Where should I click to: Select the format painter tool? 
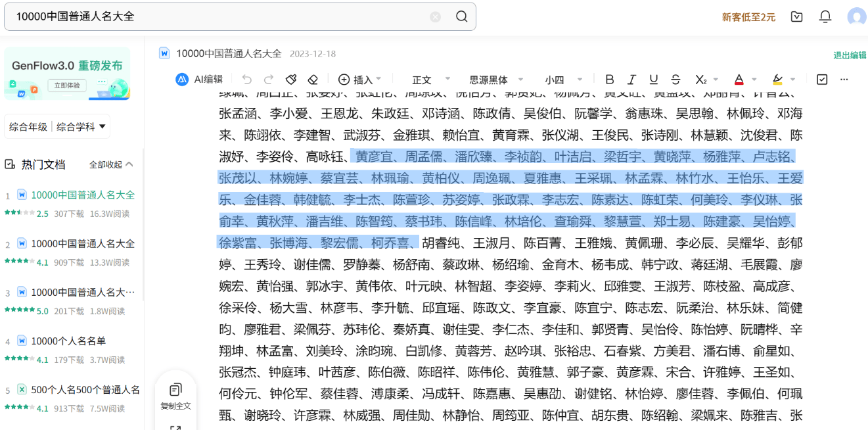pos(291,80)
